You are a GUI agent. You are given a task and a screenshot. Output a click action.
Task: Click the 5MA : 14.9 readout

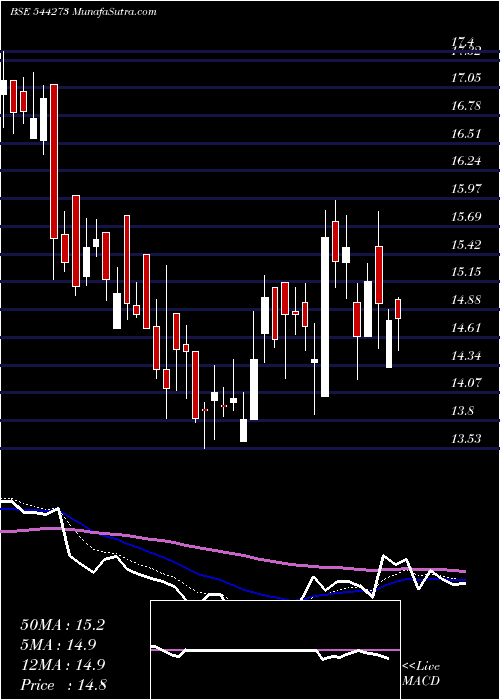pos(59,645)
